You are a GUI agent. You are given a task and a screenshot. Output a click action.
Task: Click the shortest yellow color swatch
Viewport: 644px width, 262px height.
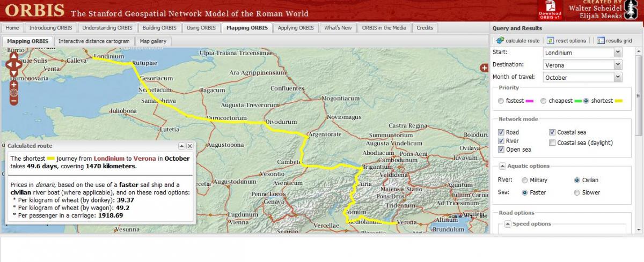pos(619,101)
